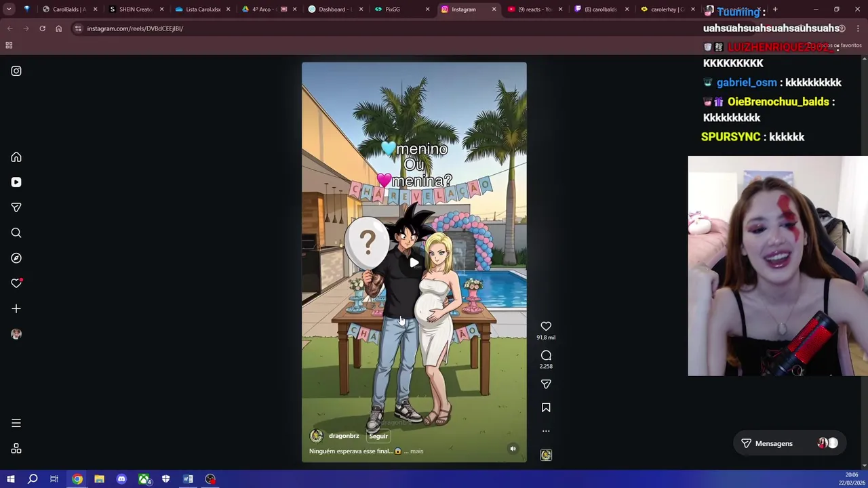The image size is (868, 488).
Task: Open Instagram Search magnifier
Action: coord(16,233)
